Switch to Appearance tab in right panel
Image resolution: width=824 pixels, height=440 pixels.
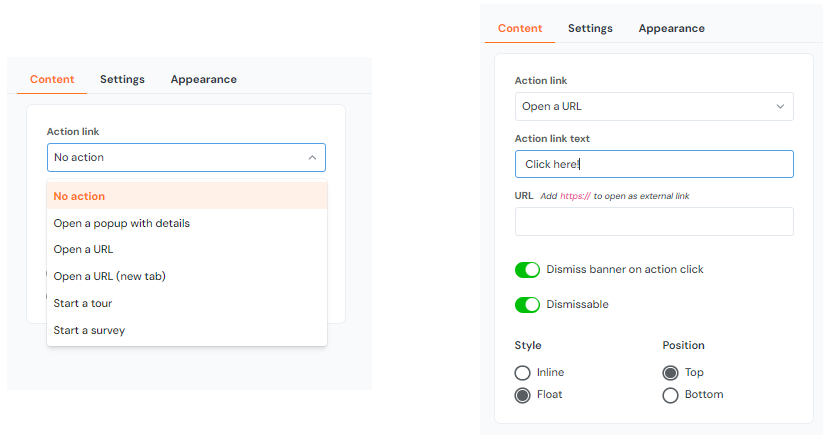(x=671, y=28)
